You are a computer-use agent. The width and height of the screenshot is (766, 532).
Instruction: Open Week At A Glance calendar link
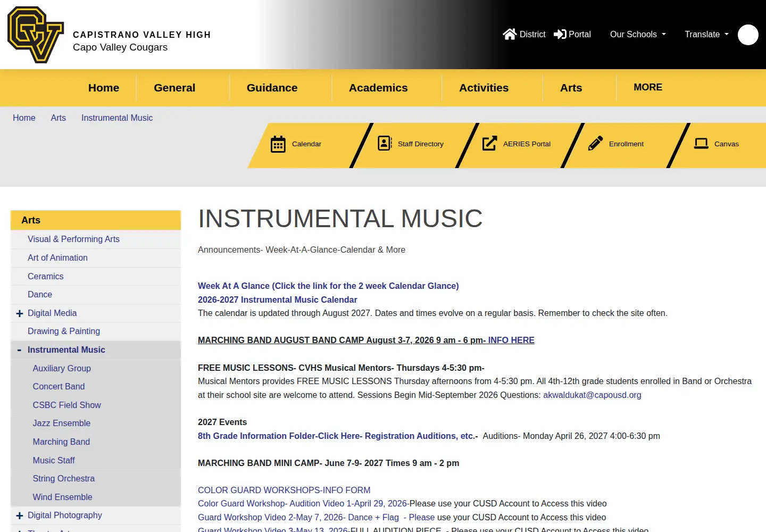[x=328, y=286]
